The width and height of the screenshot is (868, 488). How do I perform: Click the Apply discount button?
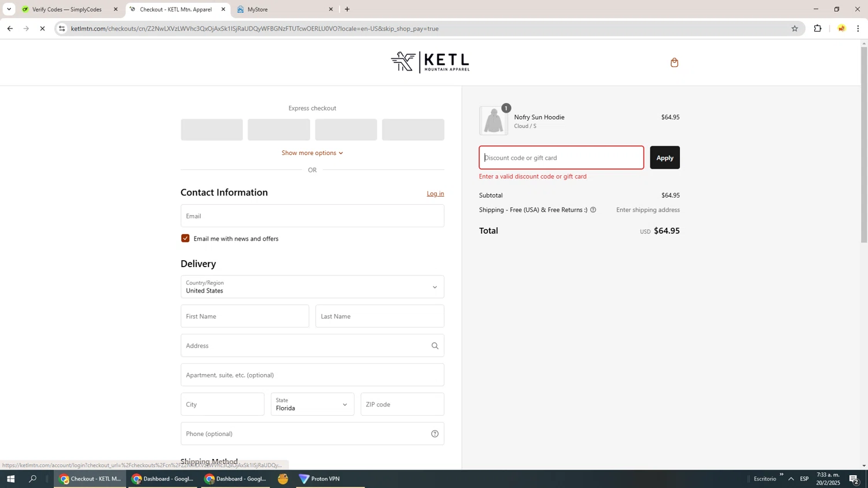(x=665, y=157)
